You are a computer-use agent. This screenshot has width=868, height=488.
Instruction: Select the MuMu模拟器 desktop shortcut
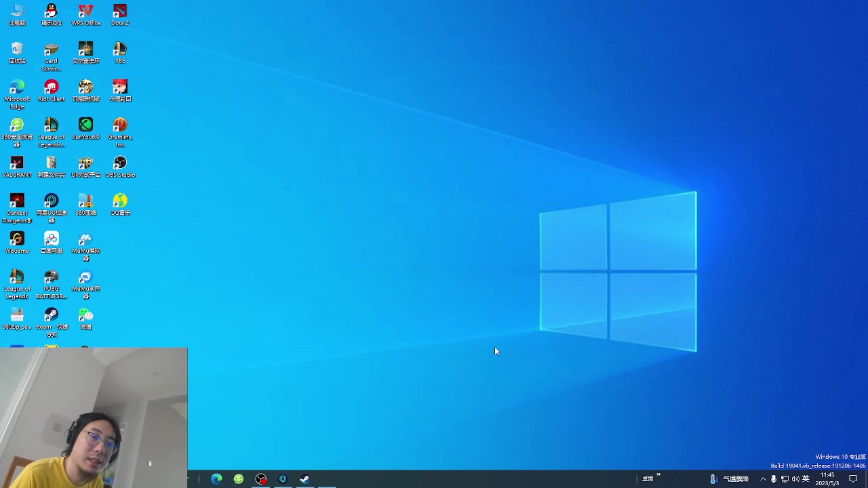[85, 247]
